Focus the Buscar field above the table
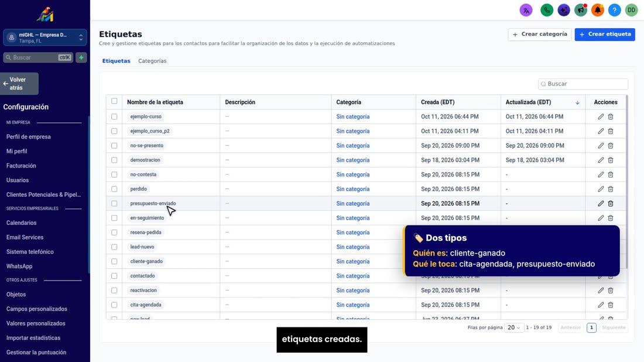 click(x=583, y=84)
